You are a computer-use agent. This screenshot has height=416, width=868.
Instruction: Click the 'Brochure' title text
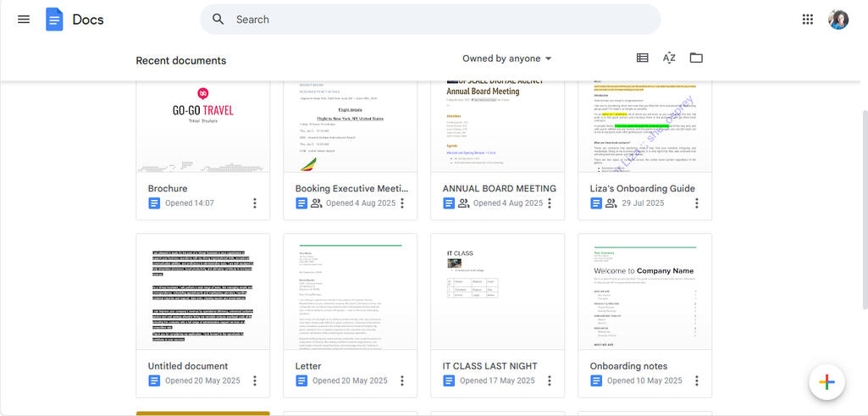coord(168,188)
